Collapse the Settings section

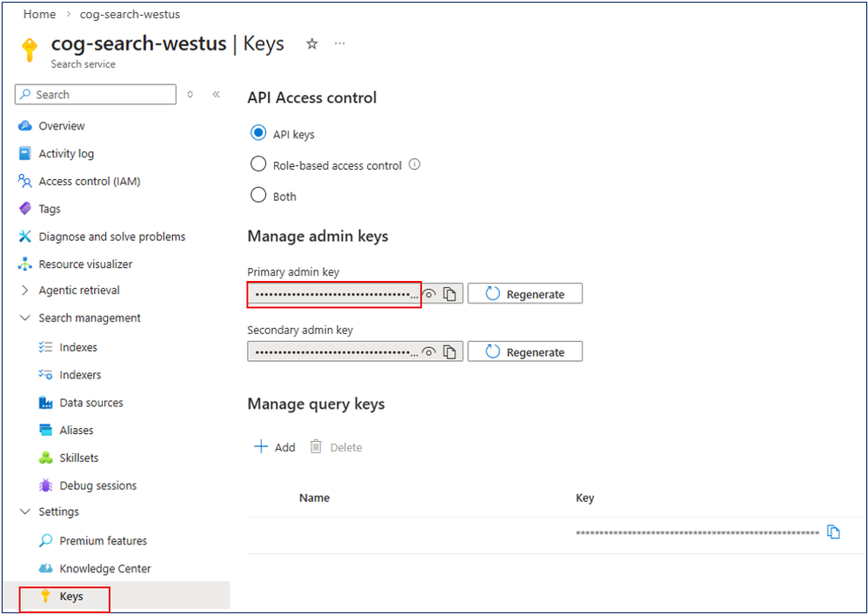point(25,511)
